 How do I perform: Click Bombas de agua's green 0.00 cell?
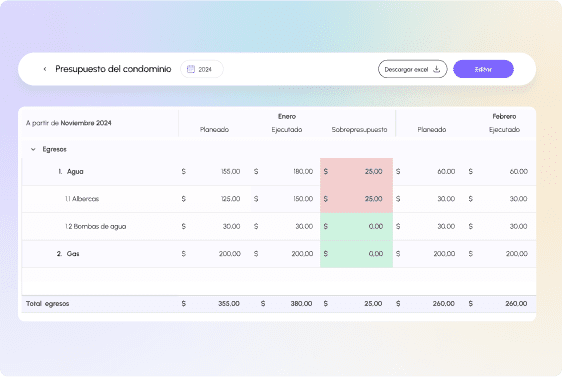(356, 226)
